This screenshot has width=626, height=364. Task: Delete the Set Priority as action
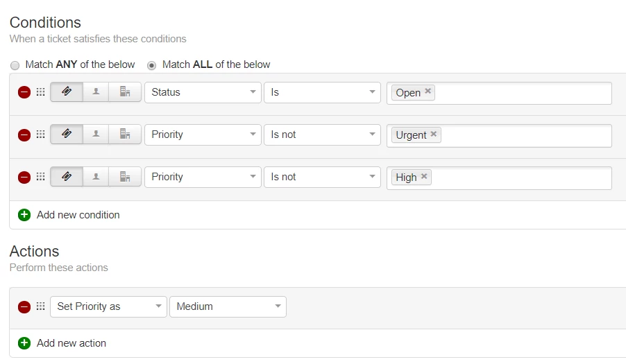(24, 307)
